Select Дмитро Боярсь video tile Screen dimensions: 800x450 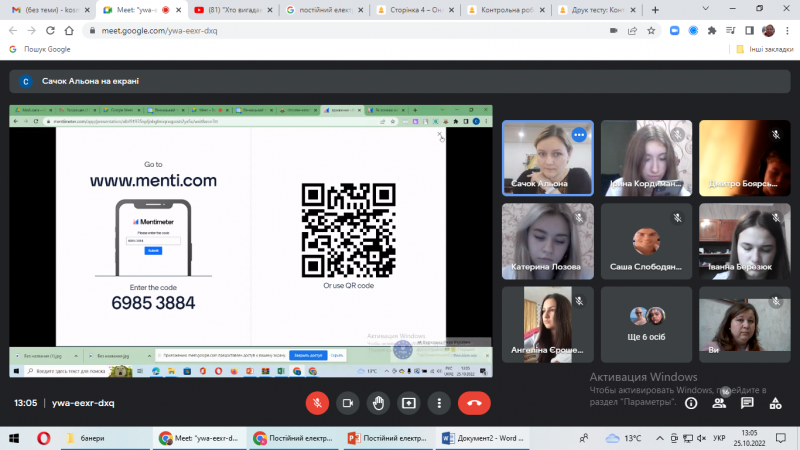744,158
